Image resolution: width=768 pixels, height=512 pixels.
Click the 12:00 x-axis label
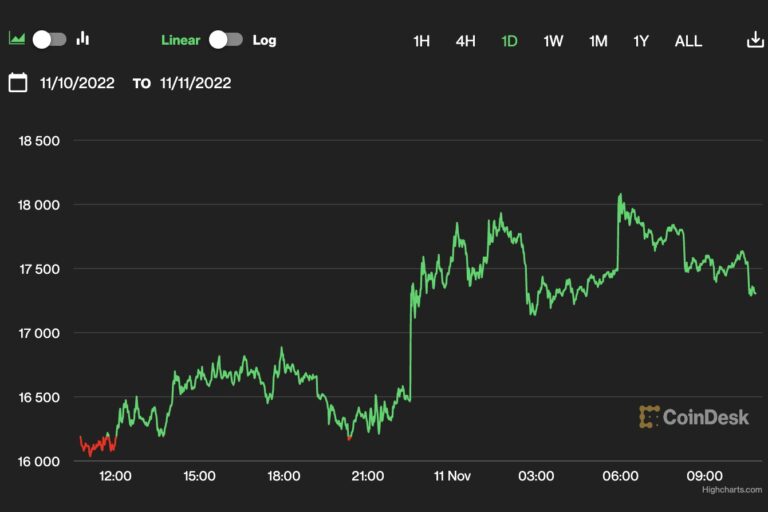(x=115, y=476)
